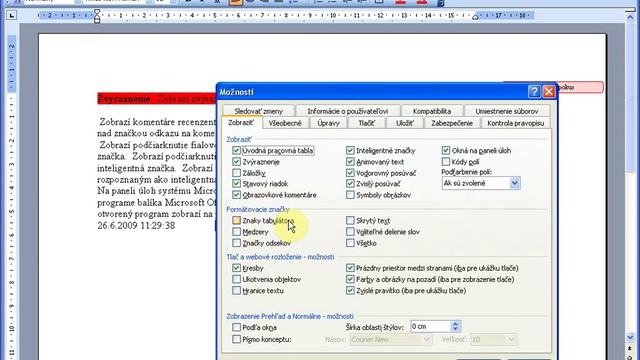The width and height of the screenshot is (640, 360).
Task: Uncheck the Kresby checkbox
Action: (x=236, y=268)
